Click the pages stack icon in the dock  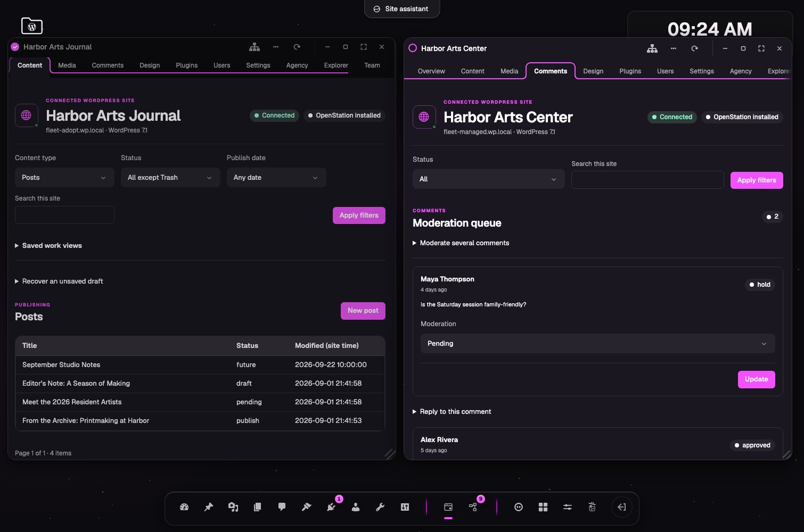pos(258,507)
